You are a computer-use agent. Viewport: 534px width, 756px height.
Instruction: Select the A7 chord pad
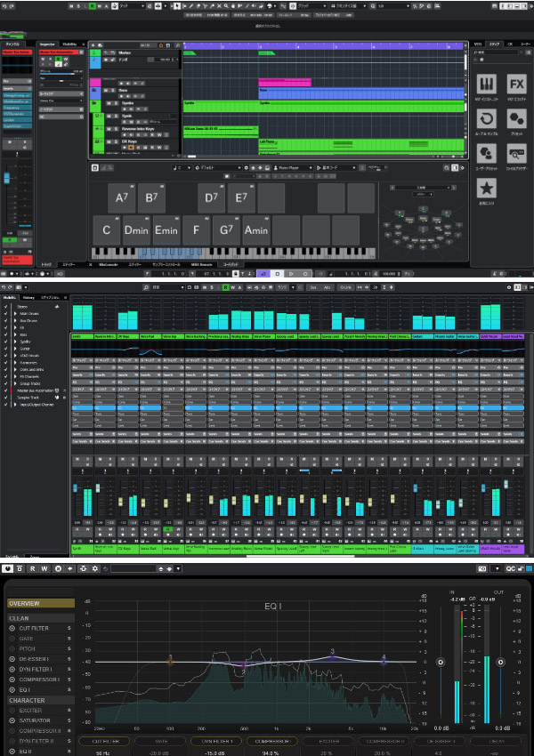[122, 197]
